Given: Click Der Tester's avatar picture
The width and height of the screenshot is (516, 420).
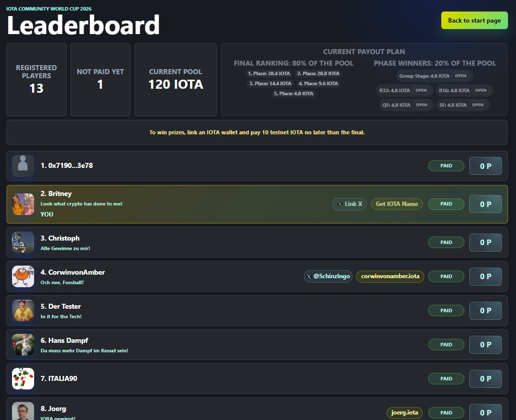Looking at the screenshot, I should pos(23,310).
